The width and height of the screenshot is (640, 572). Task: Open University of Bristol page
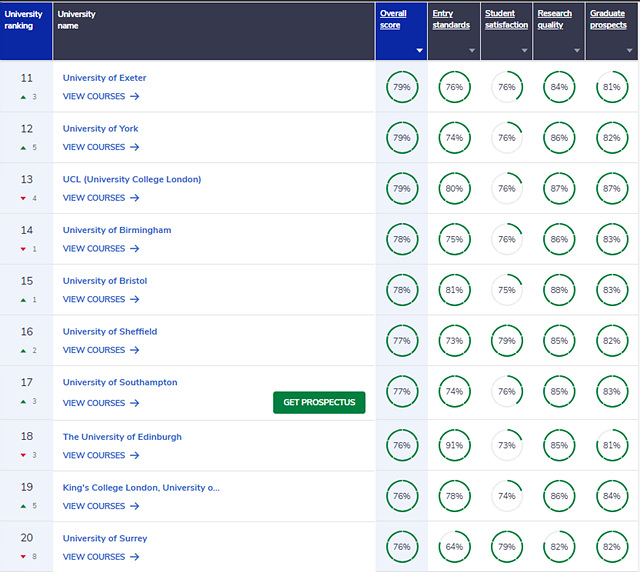click(x=104, y=281)
